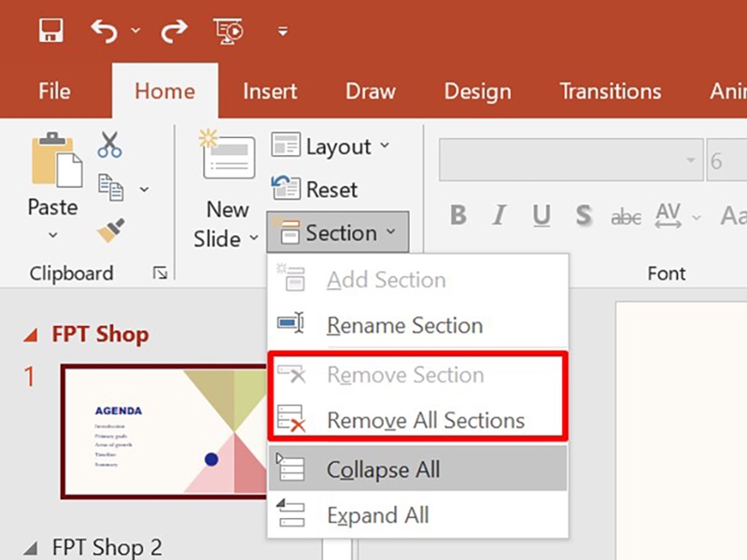Start slideshow from beginning icon
The width and height of the screenshot is (747, 560).
[228, 31]
